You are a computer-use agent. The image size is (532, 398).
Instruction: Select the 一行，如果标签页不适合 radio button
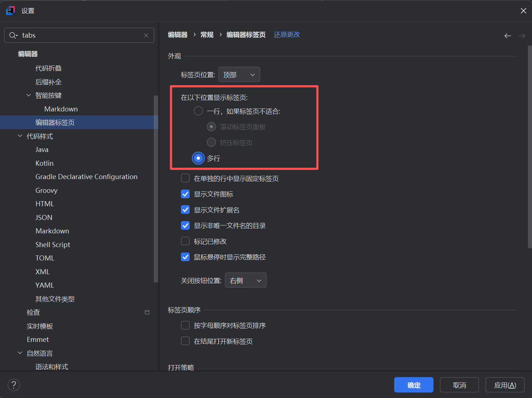(x=198, y=111)
